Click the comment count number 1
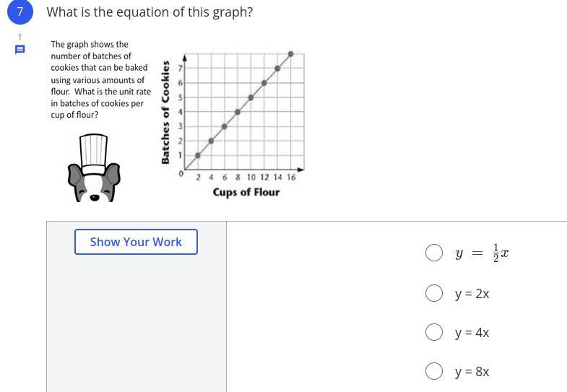The image size is (567, 392). pyautogui.click(x=20, y=37)
